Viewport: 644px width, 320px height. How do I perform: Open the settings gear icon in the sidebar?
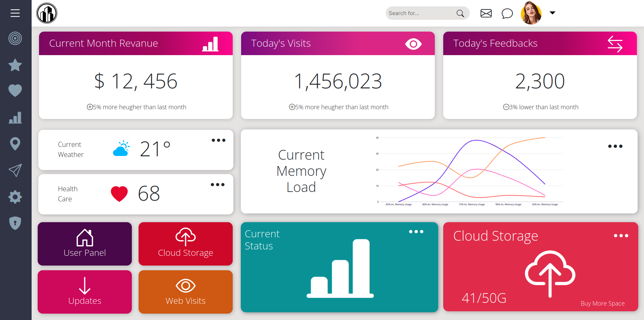pyautogui.click(x=15, y=197)
